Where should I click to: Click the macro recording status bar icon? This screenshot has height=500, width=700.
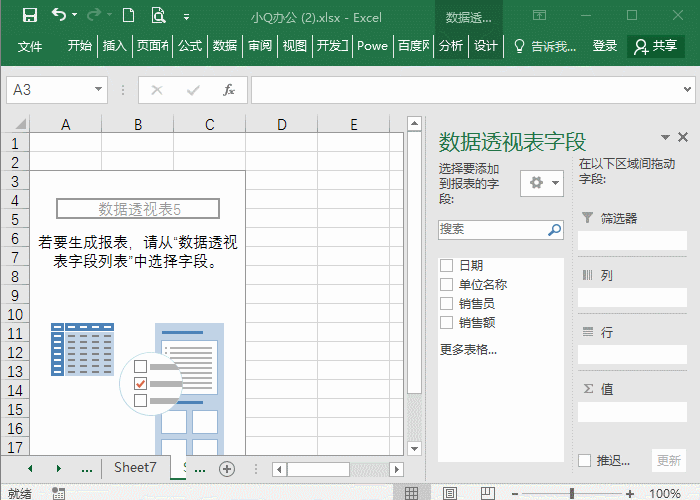58,493
